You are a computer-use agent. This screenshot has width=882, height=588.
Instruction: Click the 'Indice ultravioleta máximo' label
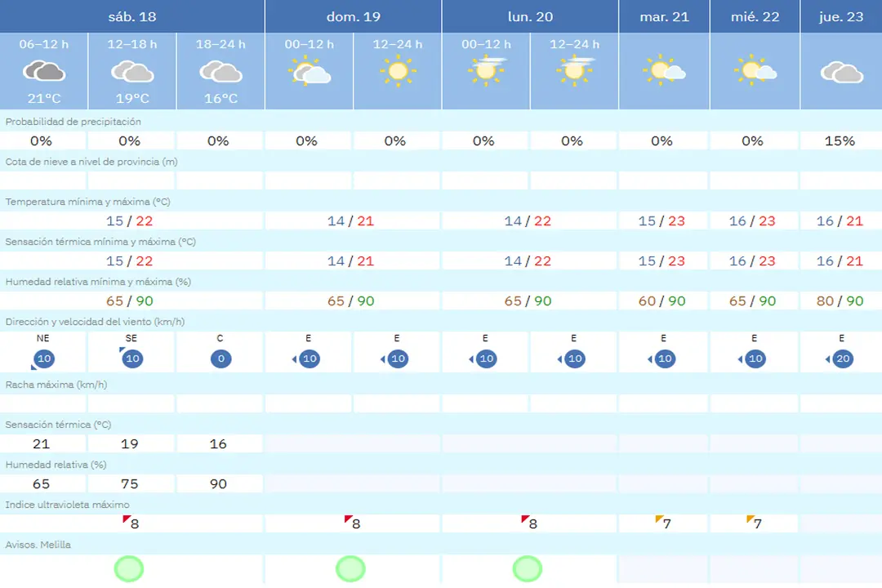pyautogui.click(x=68, y=504)
